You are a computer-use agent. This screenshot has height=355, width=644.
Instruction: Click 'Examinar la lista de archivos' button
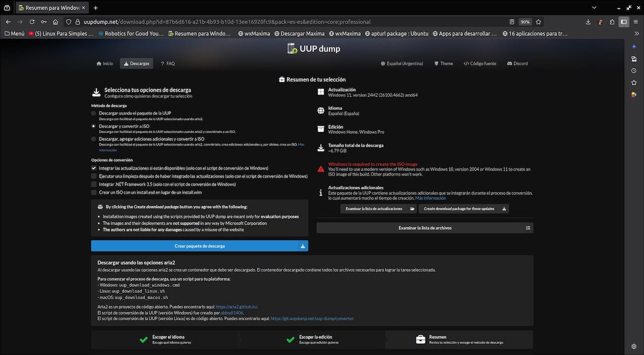tap(425, 228)
